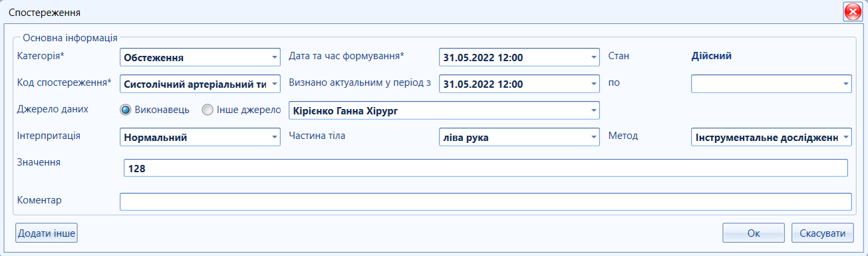Expand the Інтерпритація dropdown showing Нормальний

click(275, 137)
